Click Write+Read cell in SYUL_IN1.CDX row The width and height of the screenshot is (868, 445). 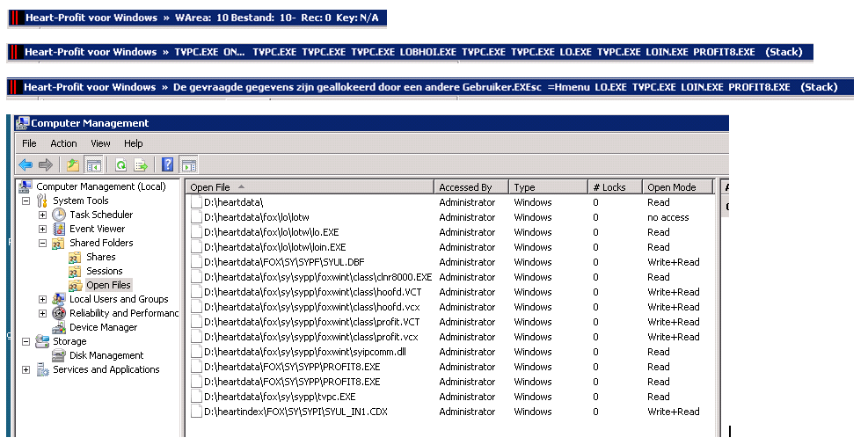pyautogui.click(x=673, y=412)
